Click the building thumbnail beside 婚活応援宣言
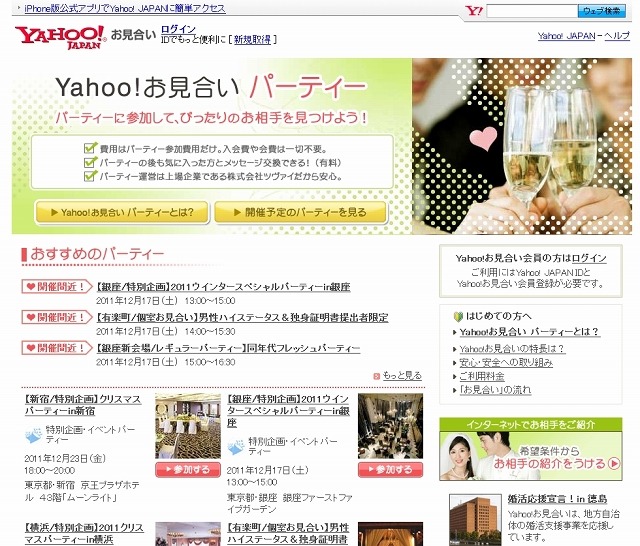This screenshot has height=546, width=640. point(475,520)
